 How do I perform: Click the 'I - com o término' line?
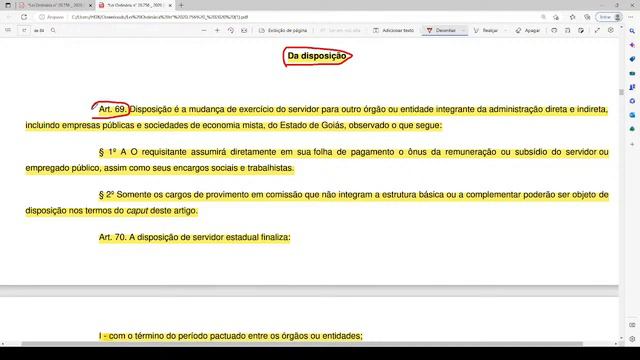[231, 336]
